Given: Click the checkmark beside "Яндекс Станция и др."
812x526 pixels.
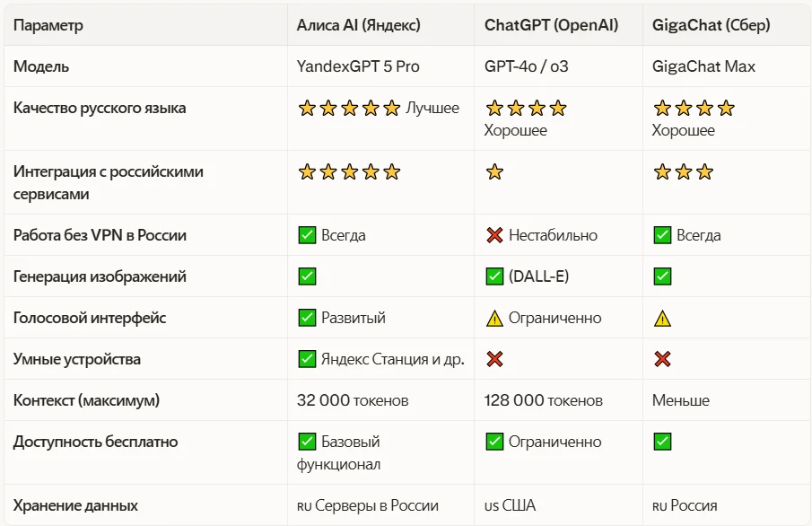Looking at the screenshot, I should point(307,360).
